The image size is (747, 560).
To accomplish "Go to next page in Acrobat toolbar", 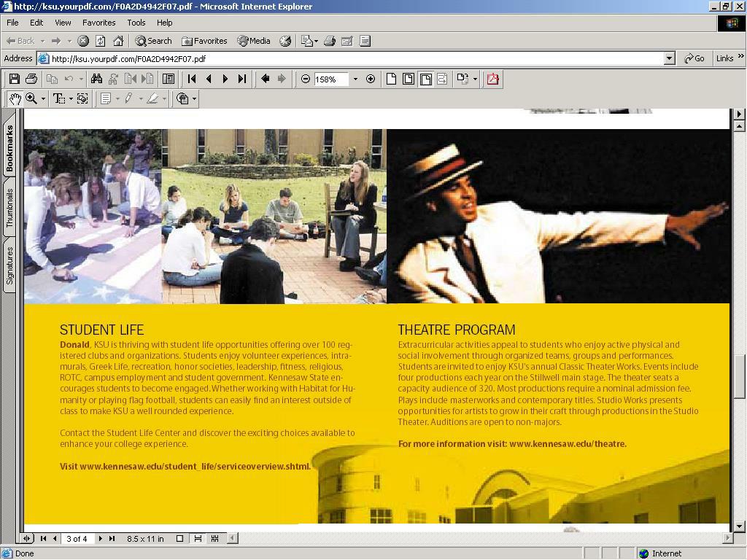I will (225, 79).
